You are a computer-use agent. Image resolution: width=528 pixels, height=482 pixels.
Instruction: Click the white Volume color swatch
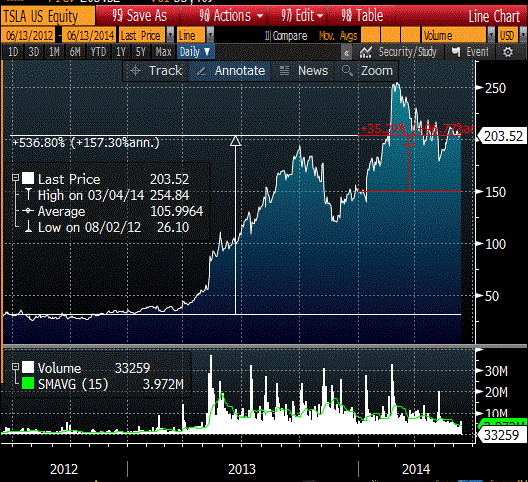tap(28, 367)
